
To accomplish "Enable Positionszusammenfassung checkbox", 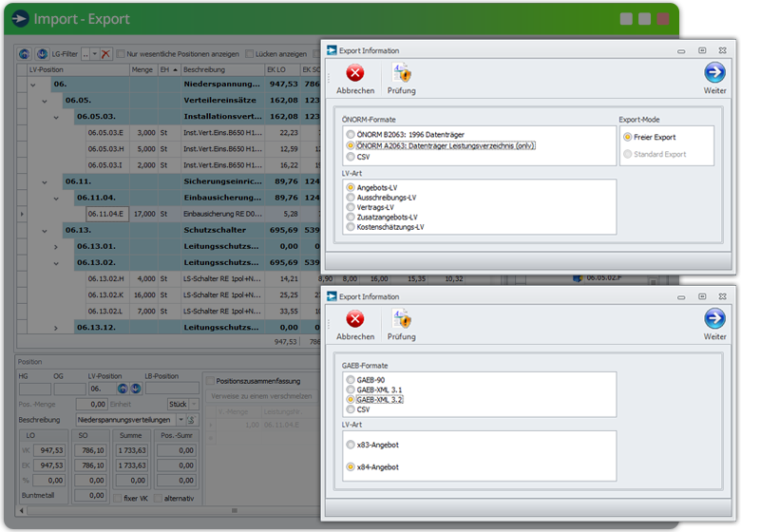I will coord(210,381).
